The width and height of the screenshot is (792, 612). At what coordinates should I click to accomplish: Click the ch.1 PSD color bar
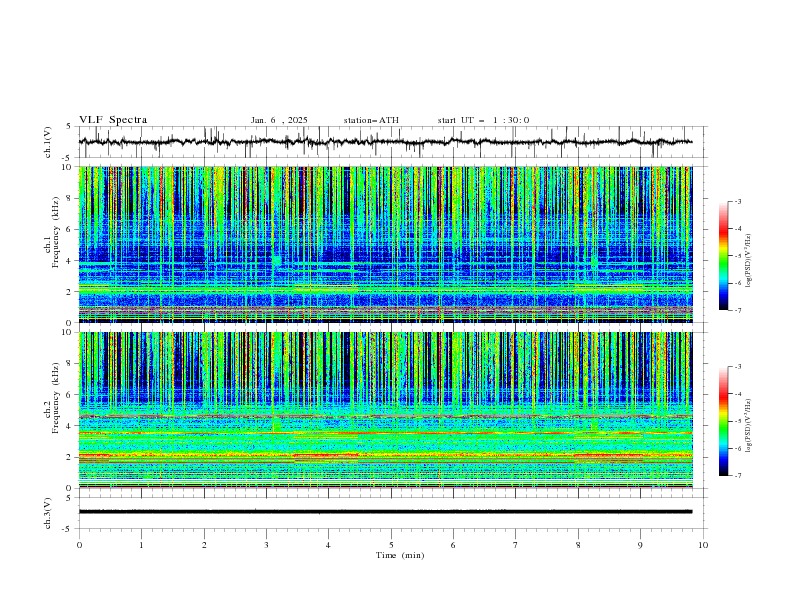(x=724, y=255)
